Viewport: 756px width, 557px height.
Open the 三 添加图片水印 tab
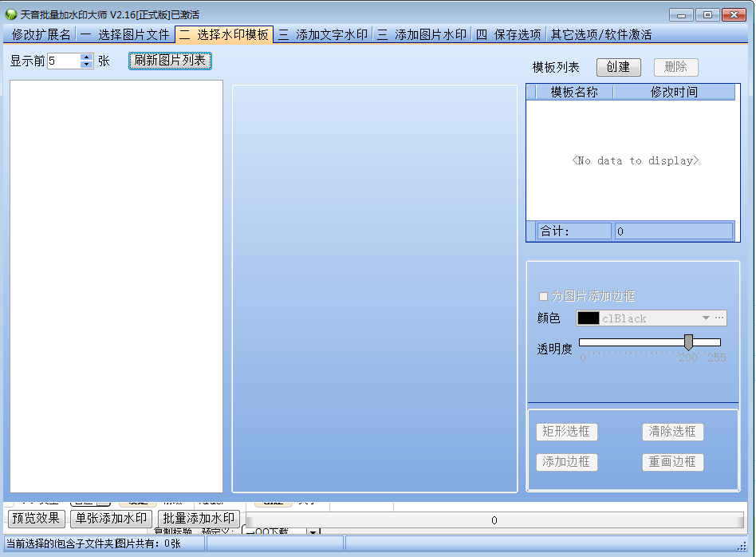pyautogui.click(x=422, y=34)
